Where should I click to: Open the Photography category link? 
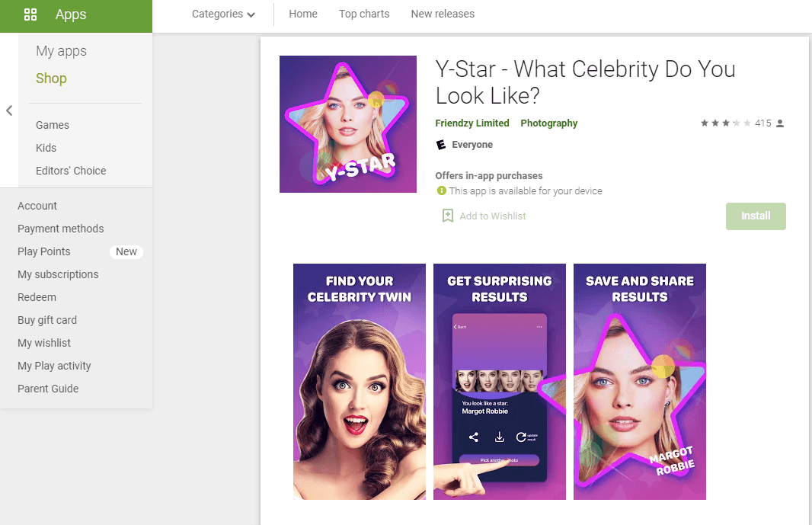pyautogui.click(x=549, y=123)
